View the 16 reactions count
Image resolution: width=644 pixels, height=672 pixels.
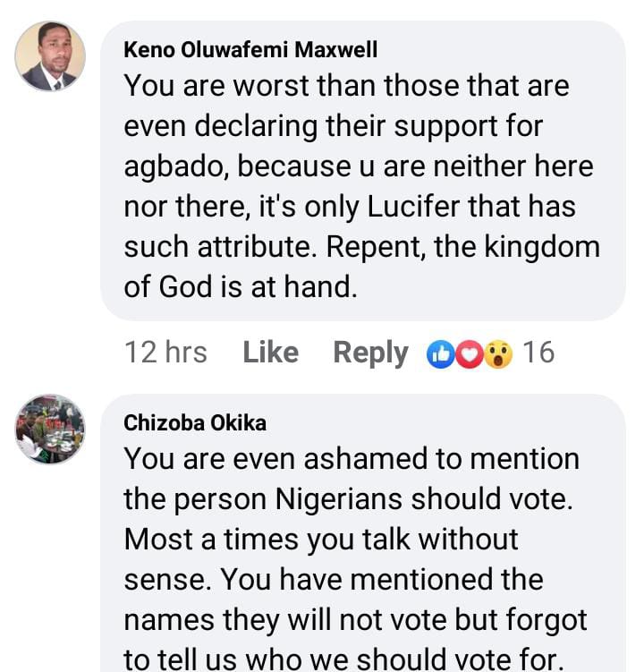coord(538,353)
